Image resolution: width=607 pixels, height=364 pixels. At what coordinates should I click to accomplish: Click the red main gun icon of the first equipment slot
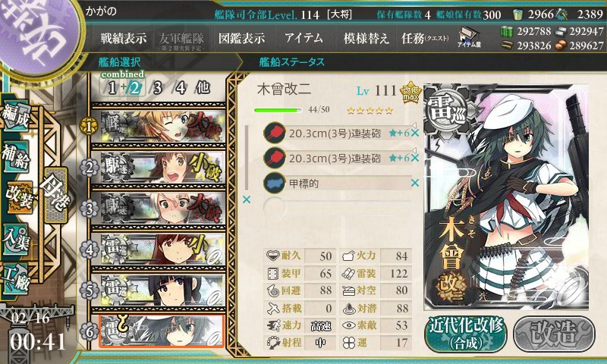point(274,133)
